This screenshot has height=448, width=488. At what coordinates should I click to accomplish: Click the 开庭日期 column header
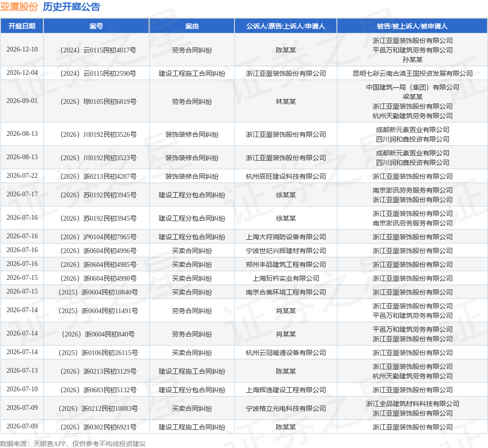point(22,26)
